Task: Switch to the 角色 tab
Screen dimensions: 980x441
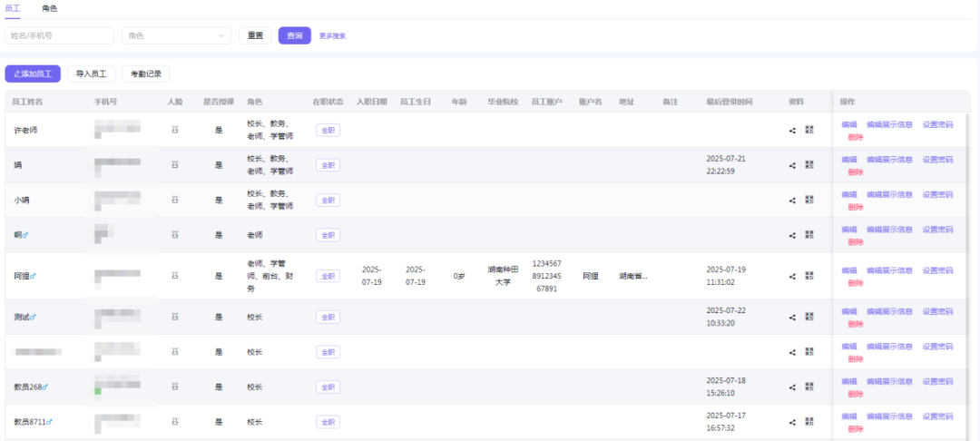Action: pyautogui.click(x=50, y=8)
